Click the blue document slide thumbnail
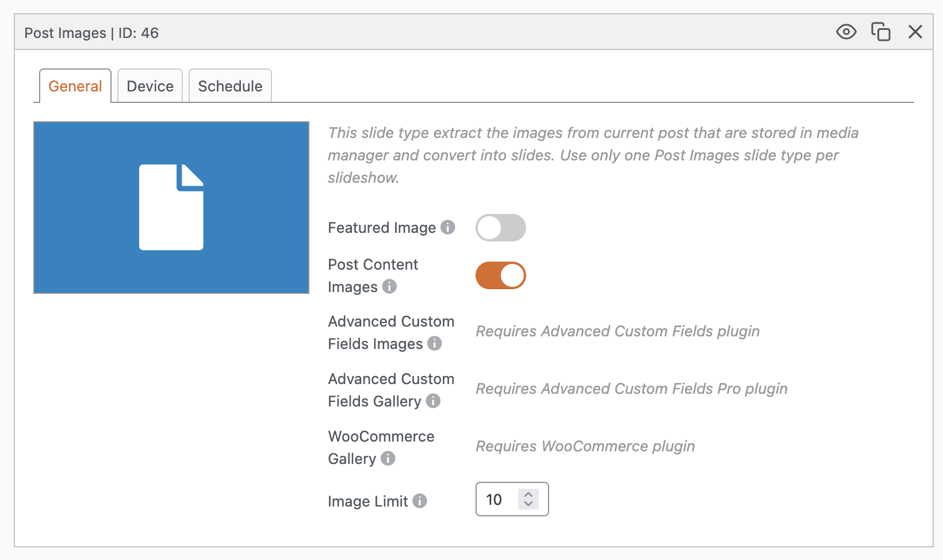This screenshot has width=943, height=560. pos(171,208)
